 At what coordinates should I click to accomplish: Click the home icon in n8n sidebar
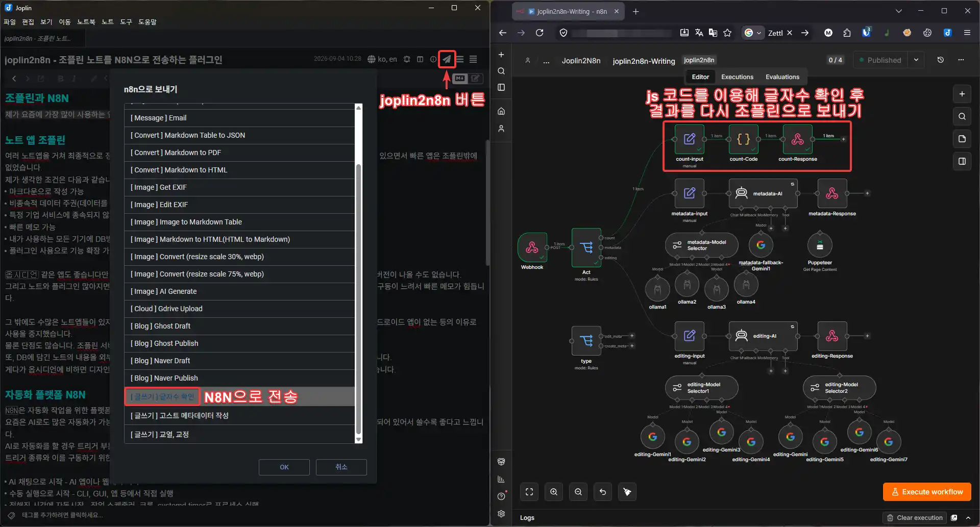click(x=501, y=111)
